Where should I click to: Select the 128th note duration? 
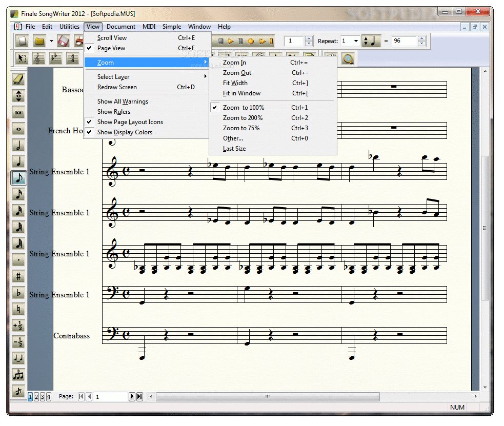tap(18, 244)
